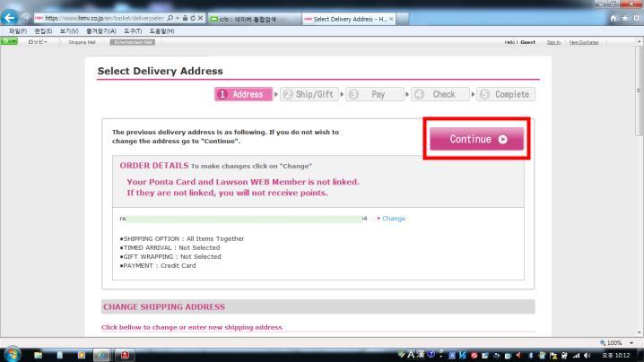Click the Windows Start orb
The image size is (644, 362).
pos(13,353)
